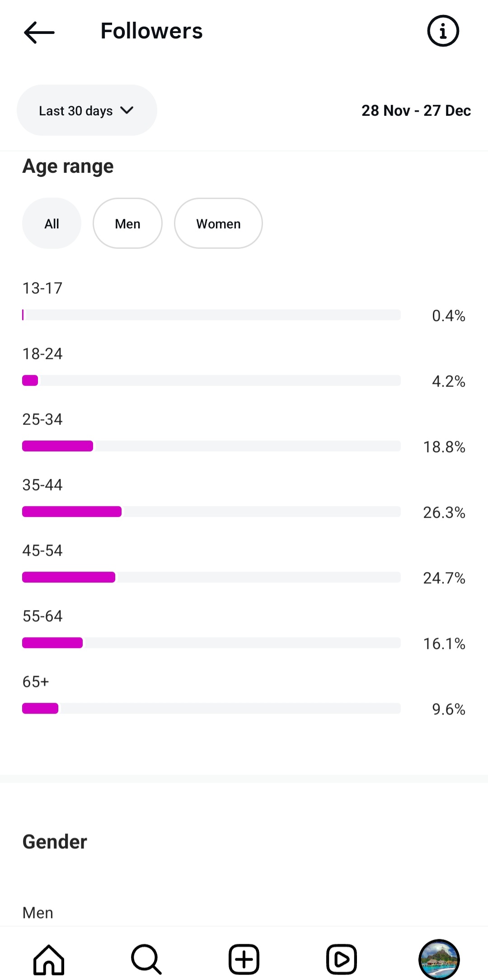Tap the back arrow icon

[x=39, y=32]
